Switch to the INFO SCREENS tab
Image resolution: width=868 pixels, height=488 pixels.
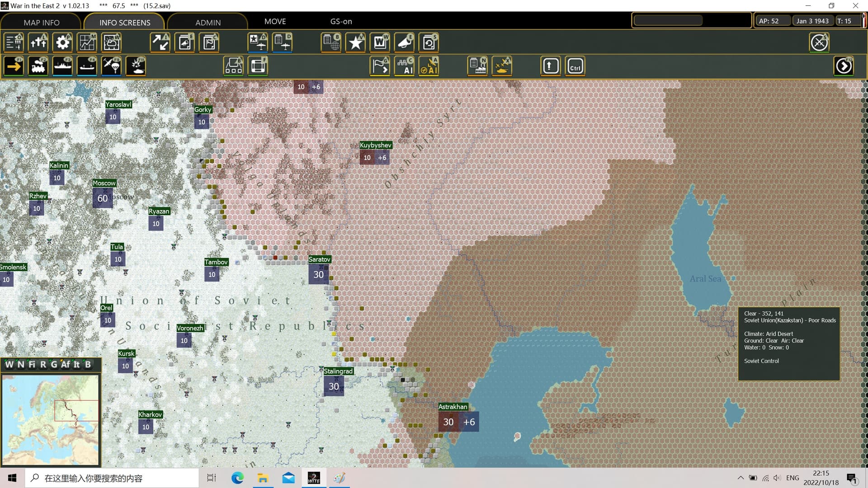click(x=125, y=22)
